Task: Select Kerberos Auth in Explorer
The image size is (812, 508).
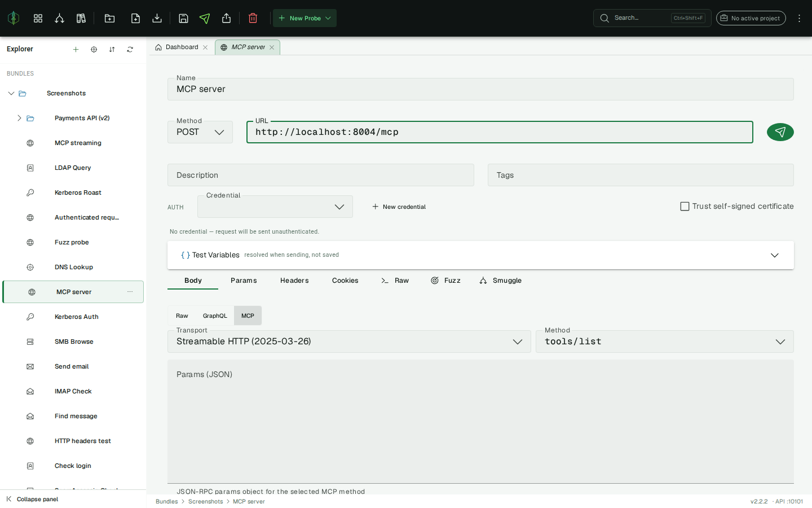Action: pyautogui.click(x=73, y=317)
